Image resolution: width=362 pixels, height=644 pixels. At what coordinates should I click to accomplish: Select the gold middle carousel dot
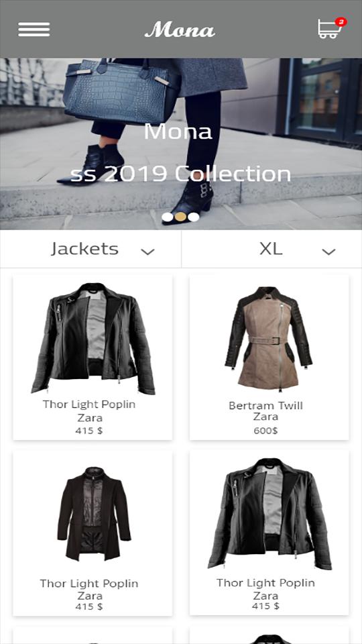pyautogui.click(x=180, y=217)
